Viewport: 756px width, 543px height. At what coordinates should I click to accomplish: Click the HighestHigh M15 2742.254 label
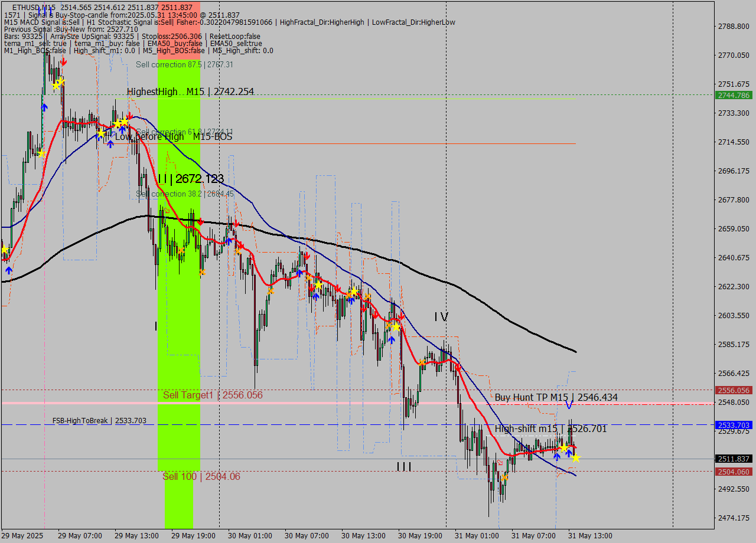[x=189, y=92]
